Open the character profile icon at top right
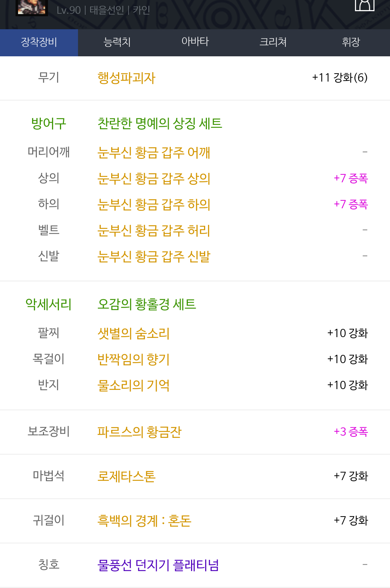 point(365,5)
